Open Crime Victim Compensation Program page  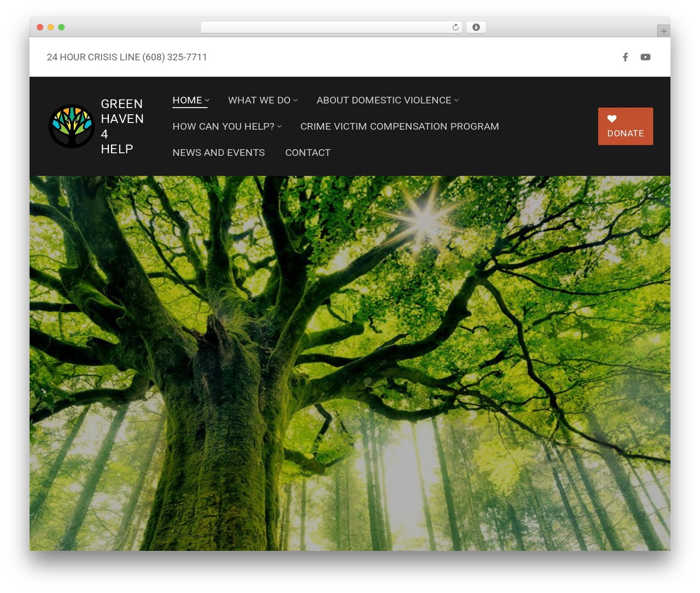pyautogui.click(x=400, y=126)
